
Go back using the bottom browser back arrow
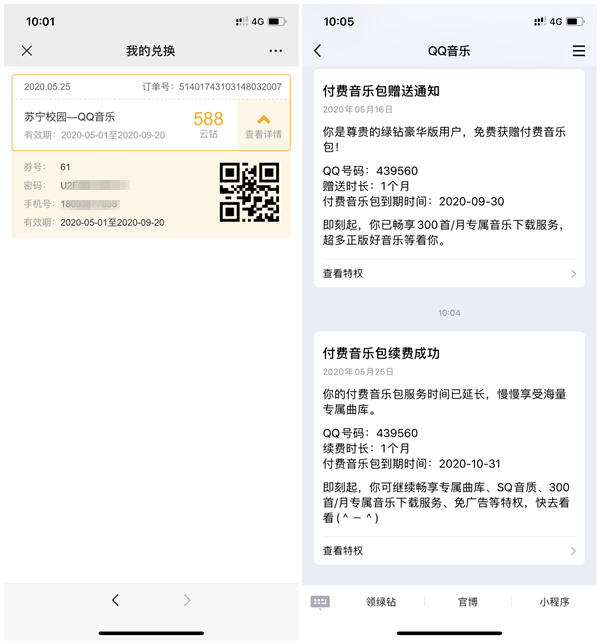tap(115, 600)
